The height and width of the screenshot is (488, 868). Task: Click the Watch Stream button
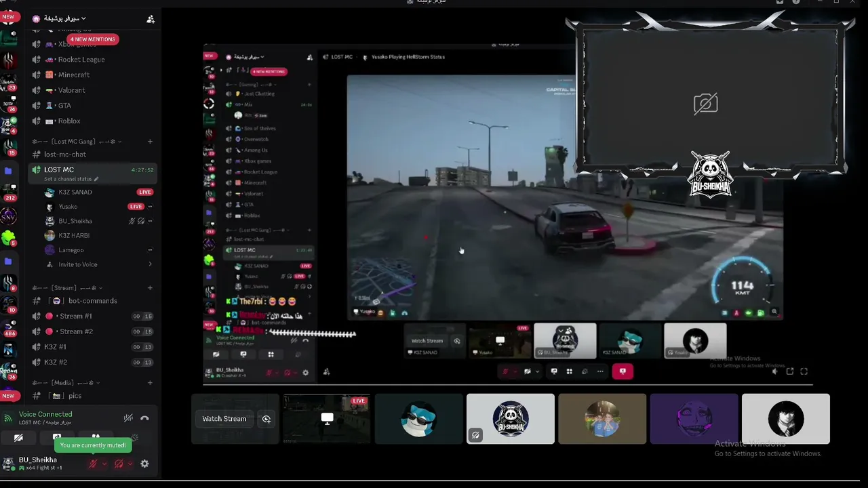pos(224,419)
